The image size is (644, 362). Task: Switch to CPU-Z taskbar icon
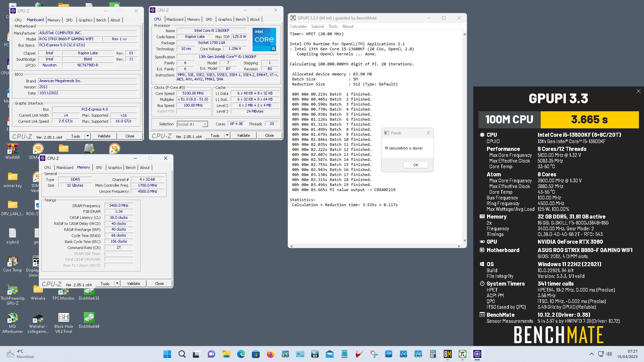tap(477, 354)
